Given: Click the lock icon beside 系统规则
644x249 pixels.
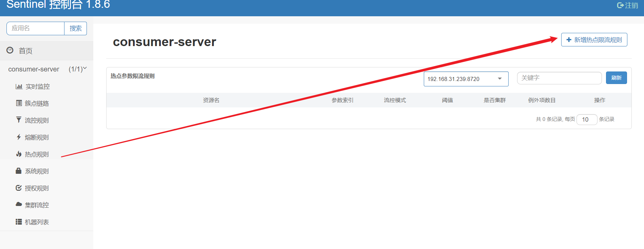Looking at the screenshot, I should 19,171.
